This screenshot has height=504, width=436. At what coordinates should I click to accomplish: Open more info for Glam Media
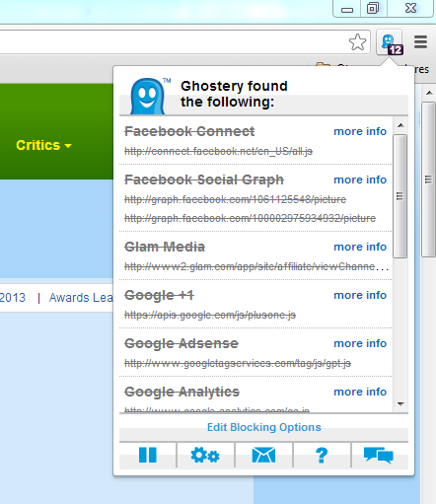[x=360, y=247]
